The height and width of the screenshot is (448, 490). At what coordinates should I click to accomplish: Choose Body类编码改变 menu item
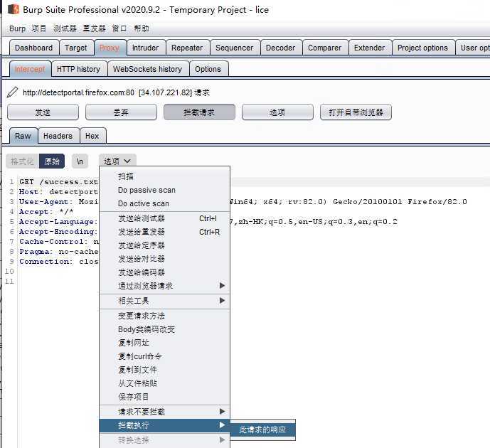coord(165,329)
